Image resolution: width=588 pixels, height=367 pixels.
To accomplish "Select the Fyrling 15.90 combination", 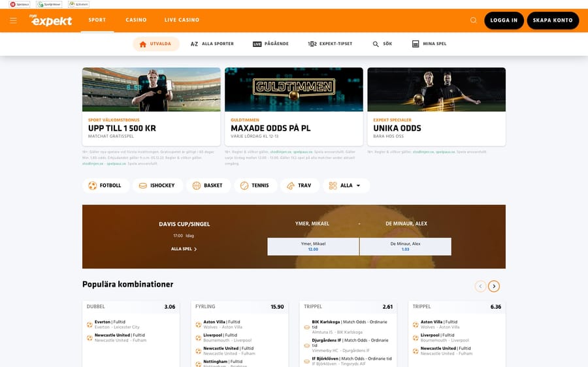I will (x=240, y=307).
